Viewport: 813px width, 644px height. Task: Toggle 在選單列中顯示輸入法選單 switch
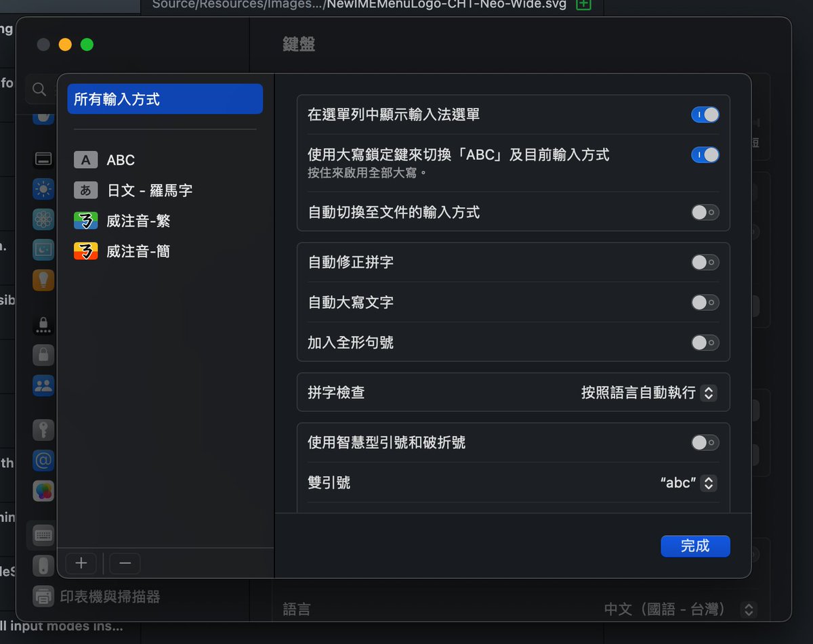(705, 114)
